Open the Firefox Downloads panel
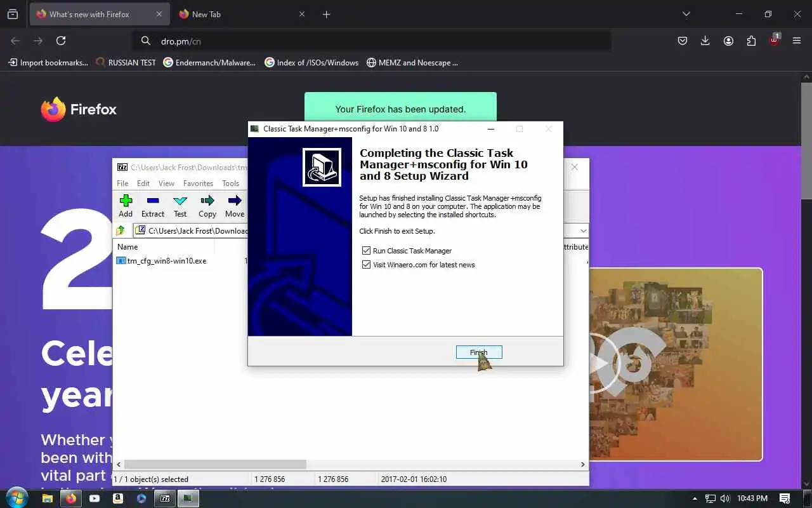The width and height of the screenshot is (812, 508). tap(705, 41)
